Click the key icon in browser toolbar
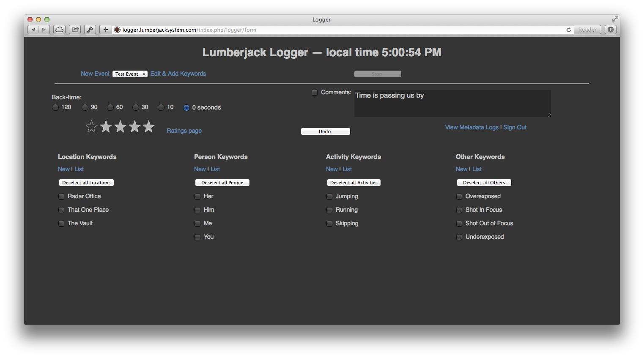This screenshot has width=644, height=358. 90,30
